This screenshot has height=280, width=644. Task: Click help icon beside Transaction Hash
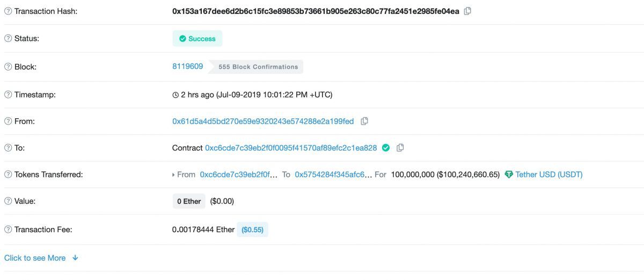[8, 11]
